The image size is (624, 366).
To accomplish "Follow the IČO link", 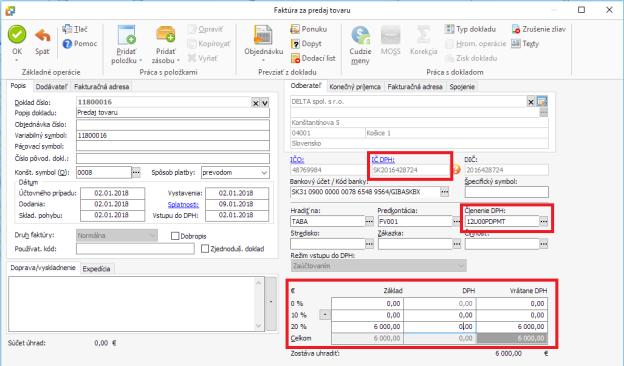I will coord(297,160).
